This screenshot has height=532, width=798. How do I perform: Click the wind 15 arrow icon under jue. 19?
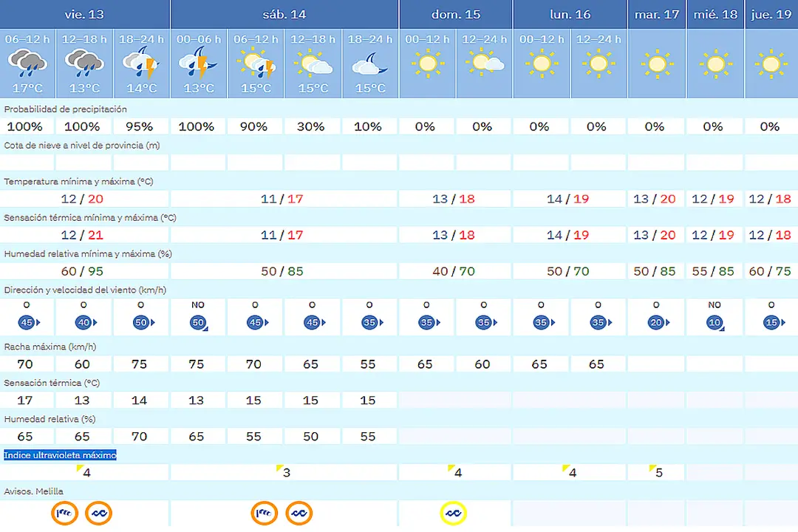tap(774, 322)
